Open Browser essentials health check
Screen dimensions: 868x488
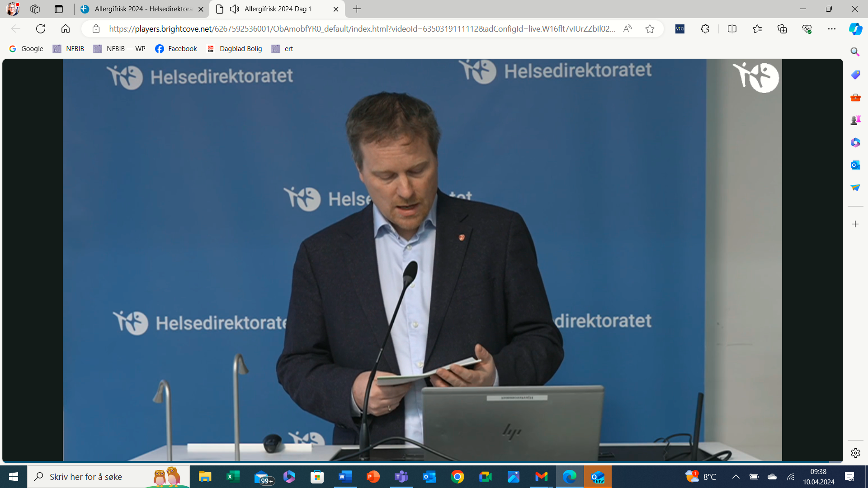(x=807, y=29)
